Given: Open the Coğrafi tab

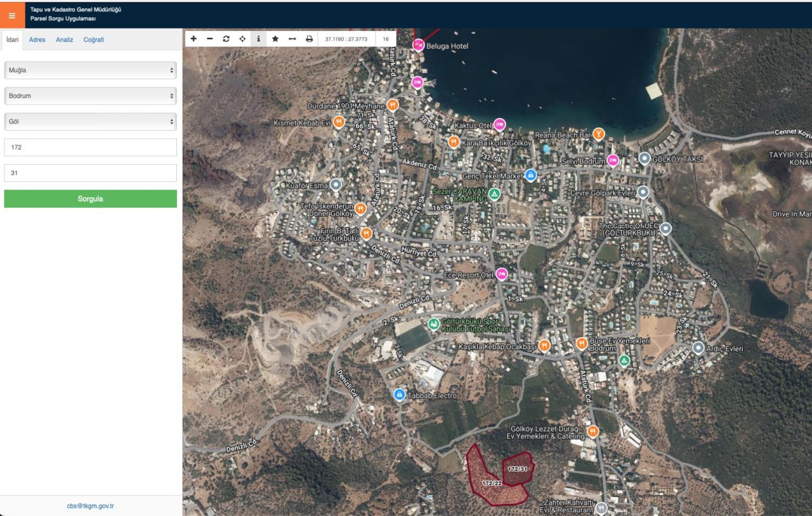Looking at the screenshot, I should coord(94,39).
